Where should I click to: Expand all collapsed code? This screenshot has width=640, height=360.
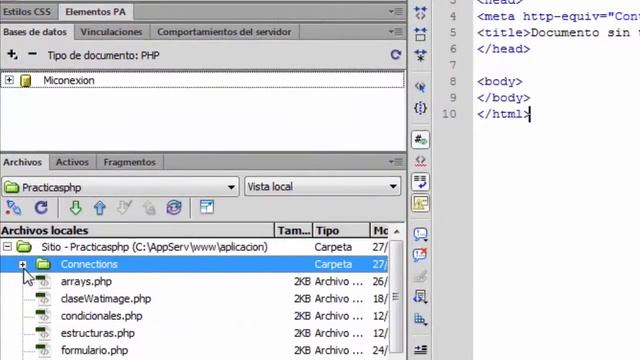tap(420, 55)
